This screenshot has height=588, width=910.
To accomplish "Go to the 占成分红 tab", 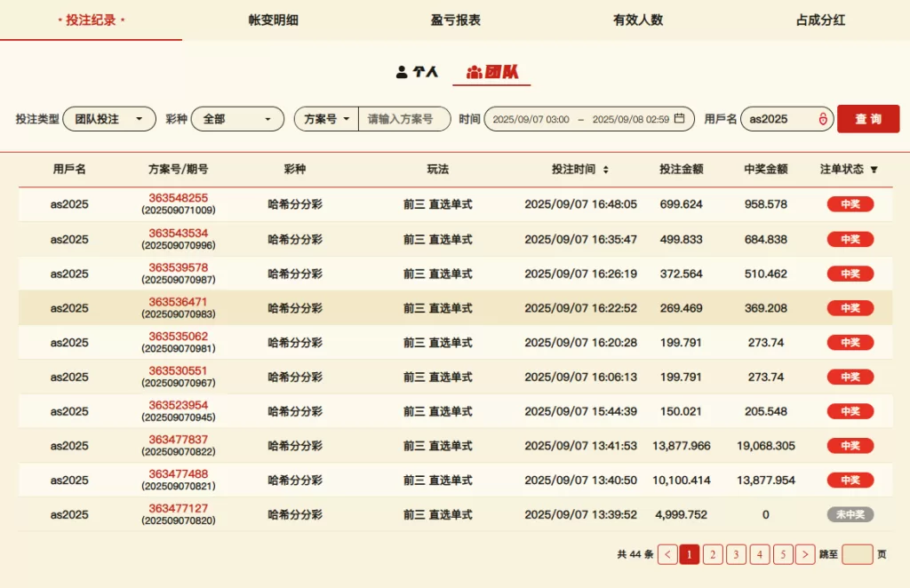I will pos(820,20).
